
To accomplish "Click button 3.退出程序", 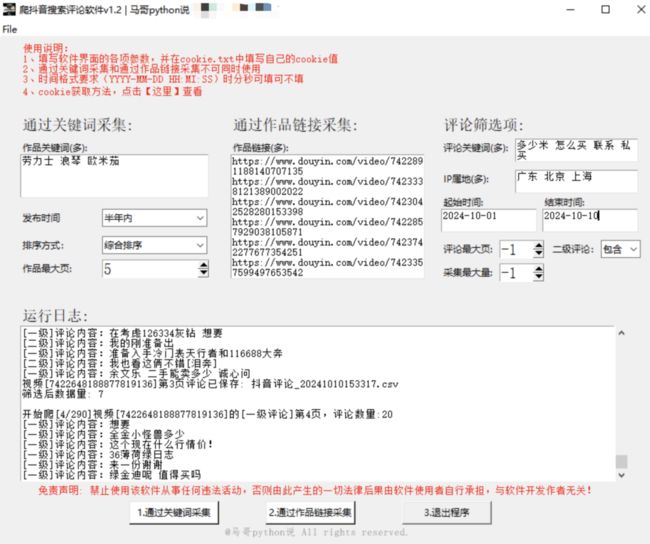I will (x=446, y=512).
